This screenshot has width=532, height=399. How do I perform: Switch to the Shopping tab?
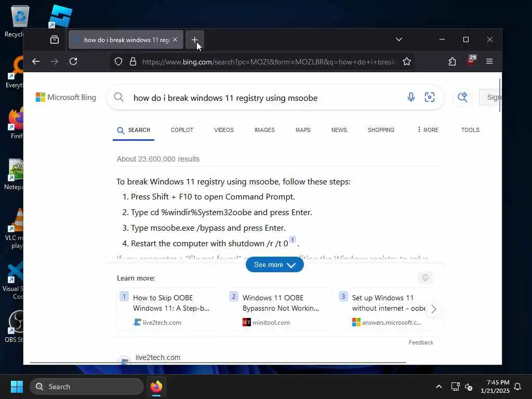click(381, 130)
